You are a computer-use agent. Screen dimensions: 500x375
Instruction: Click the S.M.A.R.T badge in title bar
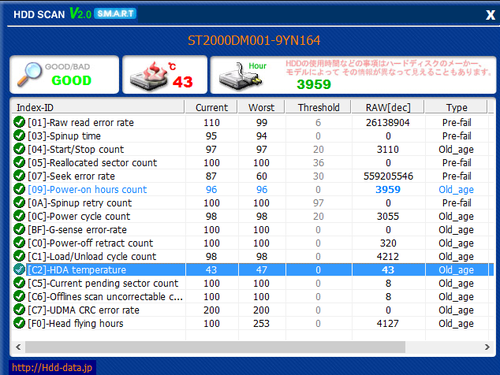click(116, 14)
